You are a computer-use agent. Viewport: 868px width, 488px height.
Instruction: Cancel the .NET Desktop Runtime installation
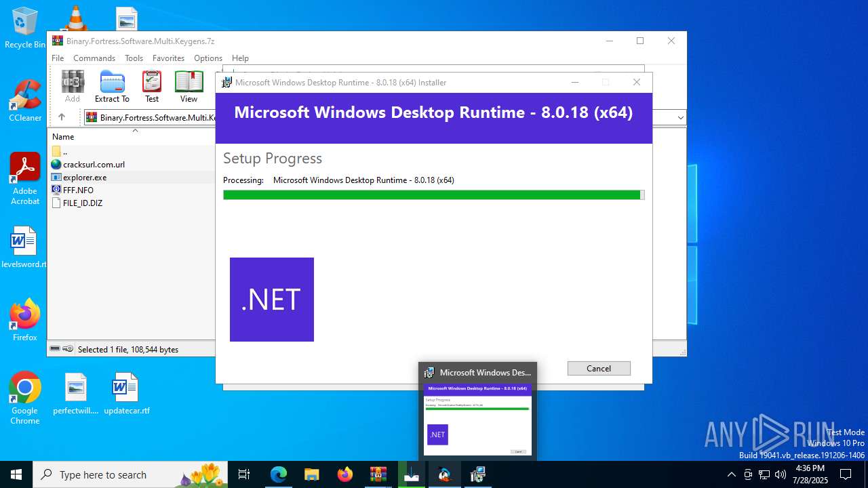point(599,368)
